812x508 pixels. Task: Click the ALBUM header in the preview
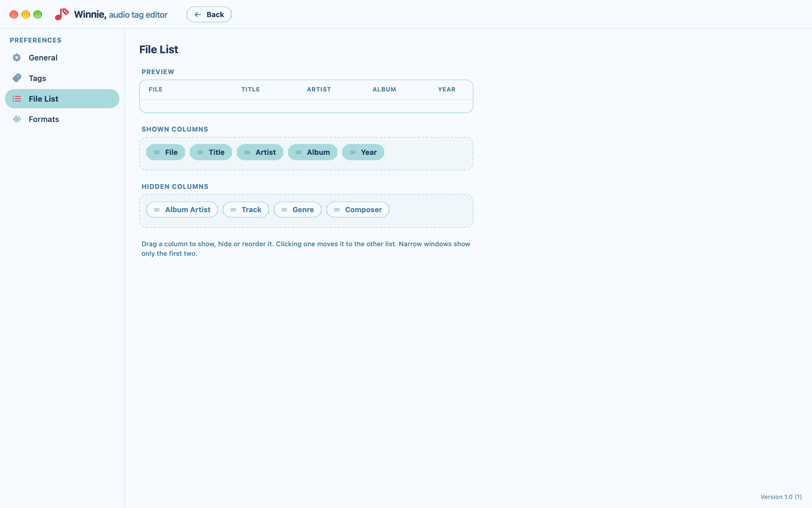click(384, 89)
